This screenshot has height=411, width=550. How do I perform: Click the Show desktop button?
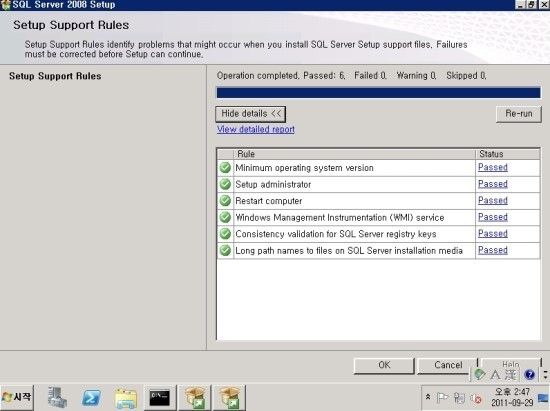(x=543, y=398)
